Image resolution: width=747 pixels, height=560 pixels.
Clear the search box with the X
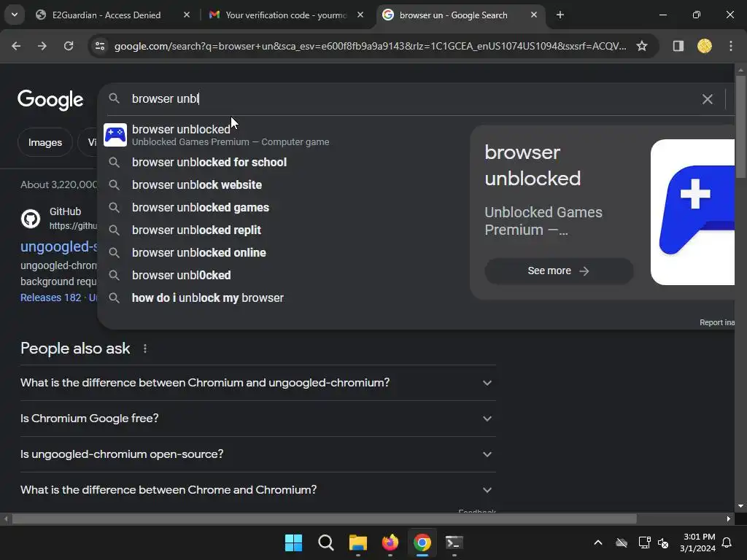pyautogui.click(x=708, y=99)
